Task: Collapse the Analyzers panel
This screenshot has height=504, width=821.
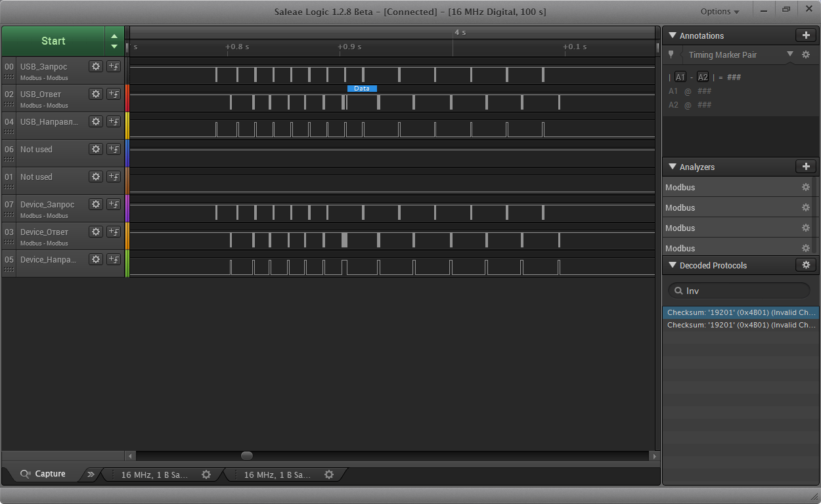Action: coord(673,167)
